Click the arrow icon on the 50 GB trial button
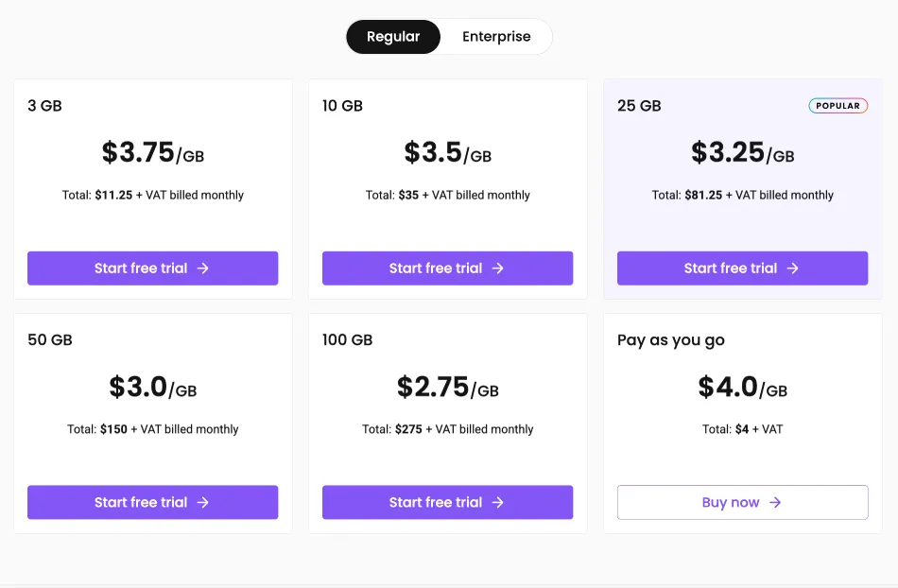This screenshot has width=898, height=588. [x=202, y=502]
